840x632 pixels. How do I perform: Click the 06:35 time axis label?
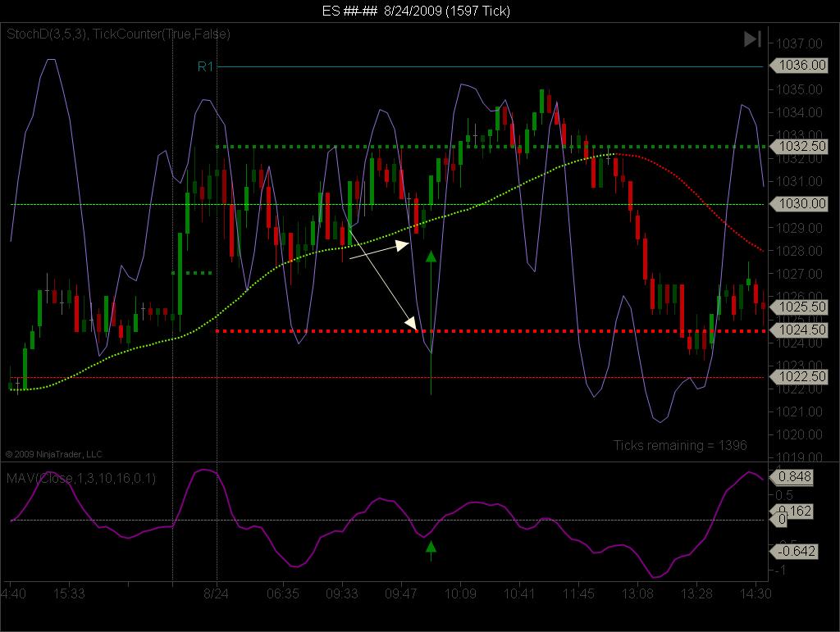(283, 593)
